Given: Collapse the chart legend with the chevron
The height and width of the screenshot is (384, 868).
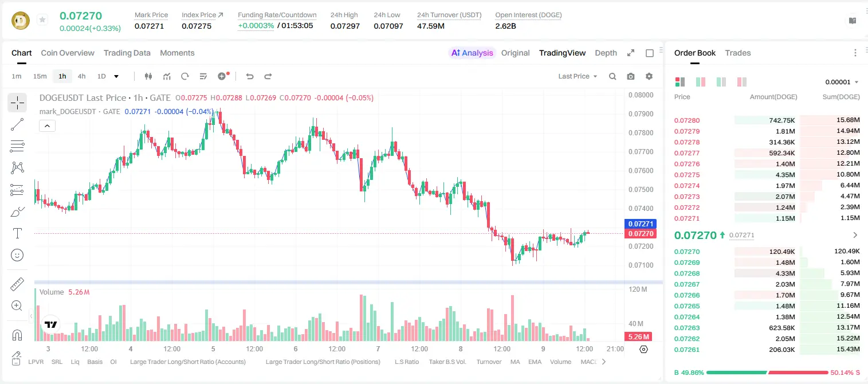Looking at the screenshot, I should click(x=48, y=126).
